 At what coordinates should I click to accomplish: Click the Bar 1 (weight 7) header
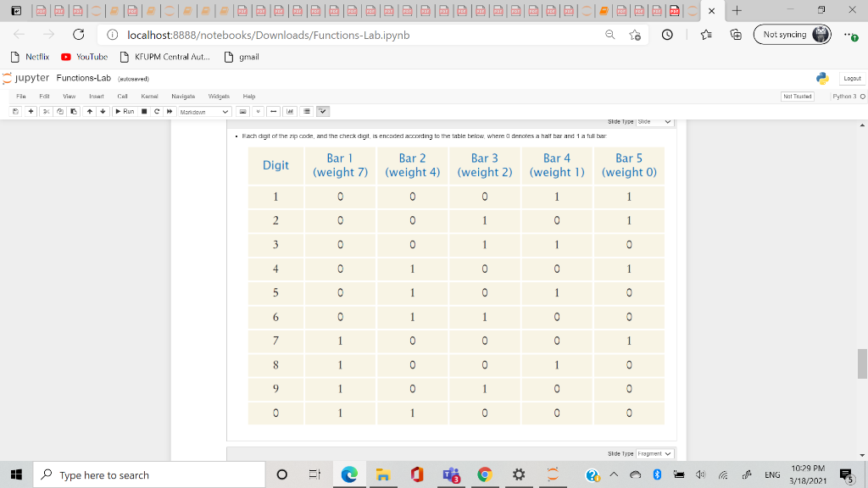(340, 165)
